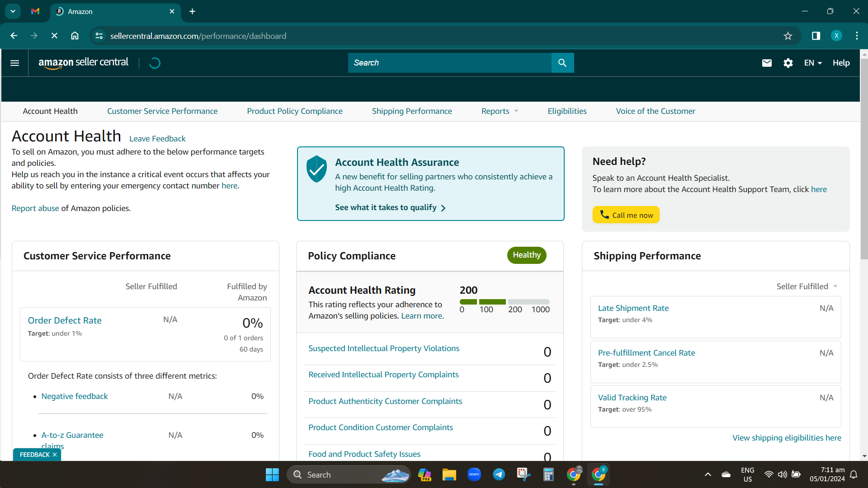Open Chrome three-dot menu
The width and height of the screenshot is (868, 488).
pyautogui.click(x=857, y=36)
